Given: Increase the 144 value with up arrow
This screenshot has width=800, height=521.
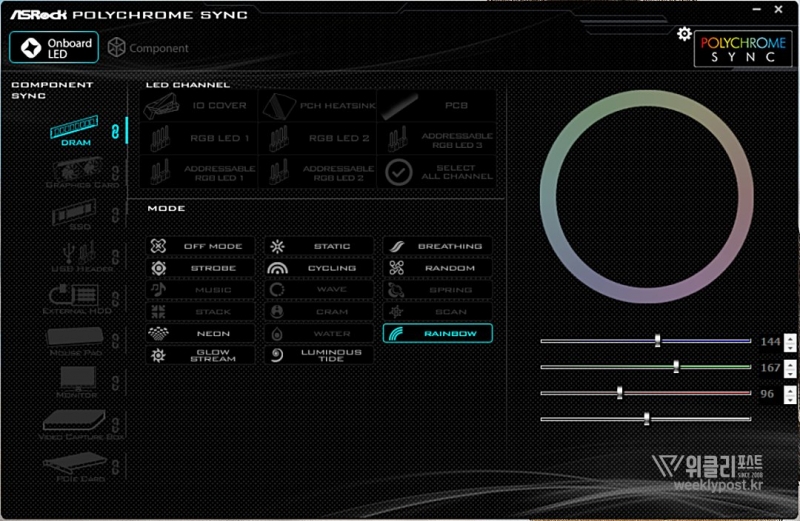Looking at the screenshot, I should tap(791, 337).
